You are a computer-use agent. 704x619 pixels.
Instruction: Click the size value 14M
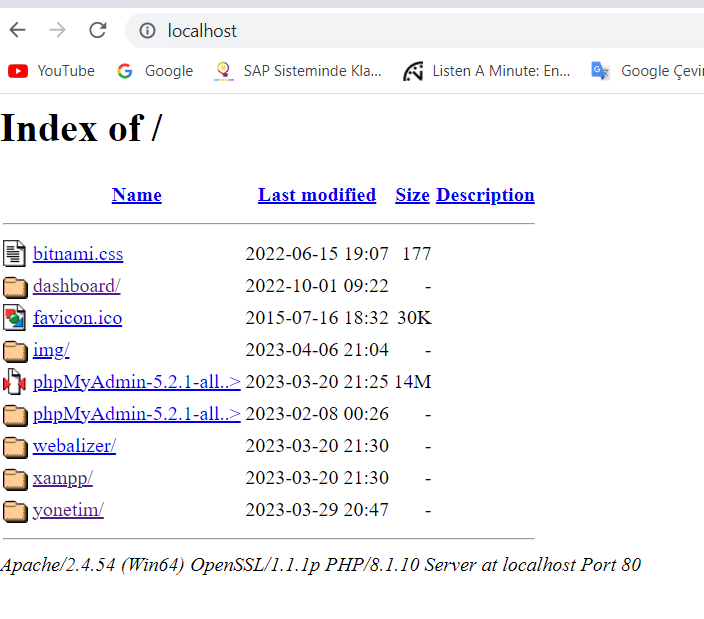413,382
